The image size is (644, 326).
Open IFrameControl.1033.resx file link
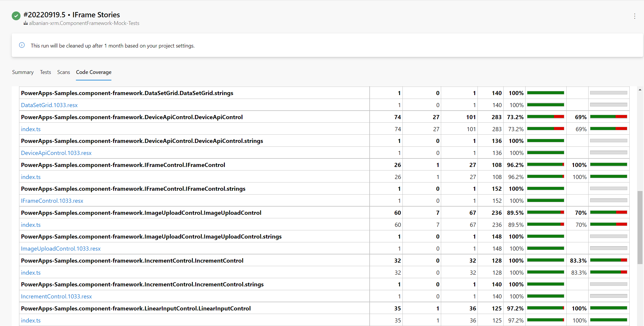[x=52, y=201]
